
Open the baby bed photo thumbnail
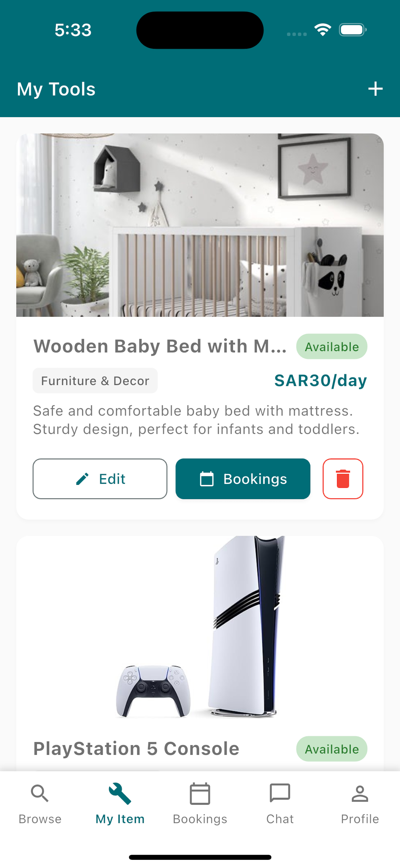[x=200, y=225]
